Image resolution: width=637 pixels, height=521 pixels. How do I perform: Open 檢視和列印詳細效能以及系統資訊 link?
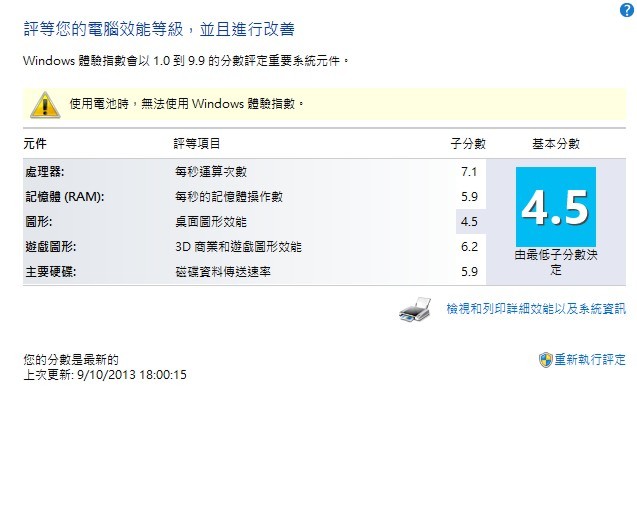click(x=536, y=309)
